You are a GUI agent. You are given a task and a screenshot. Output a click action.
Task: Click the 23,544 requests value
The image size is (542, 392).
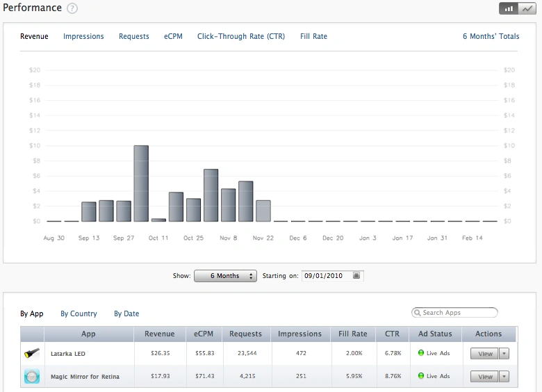(x=247, y=353)
